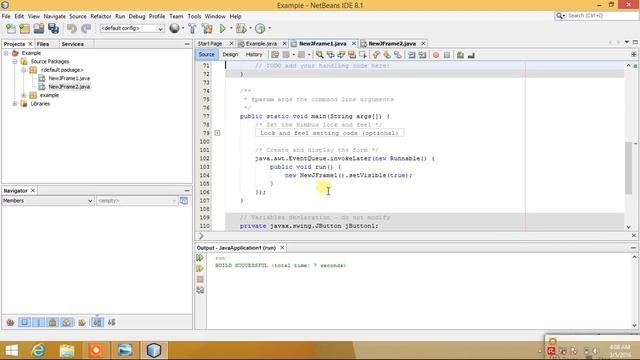Screen dimensions: 640x360
Task: Open the default config dropdown
Action: coord(132,28)
